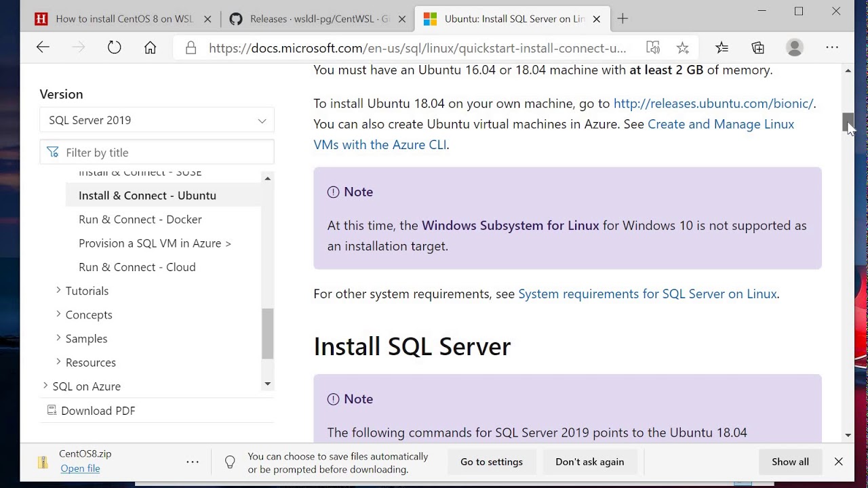Open browser Settings and more menu

pyautogui.click(x=832, y=47)
